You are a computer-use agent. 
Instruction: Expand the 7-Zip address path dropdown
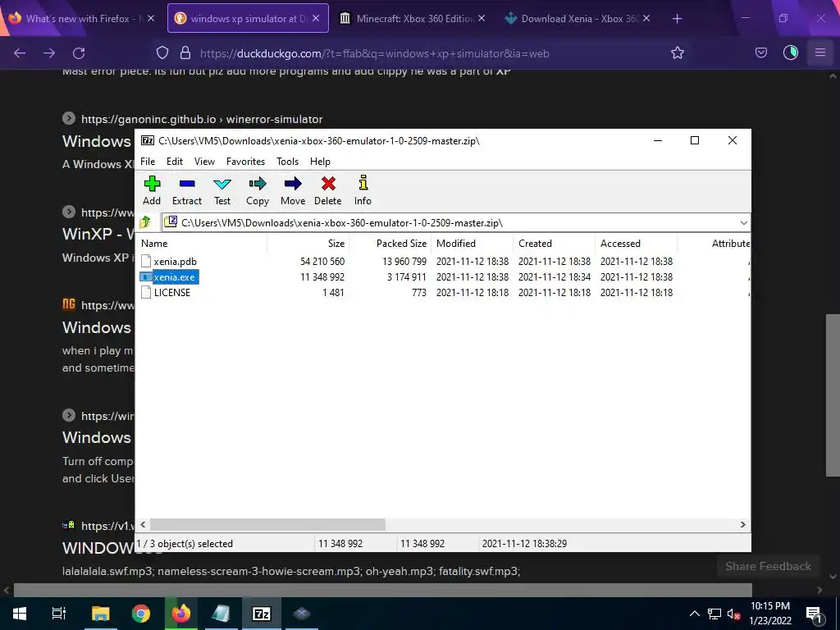pyautogui.click(x=743, y=223)
